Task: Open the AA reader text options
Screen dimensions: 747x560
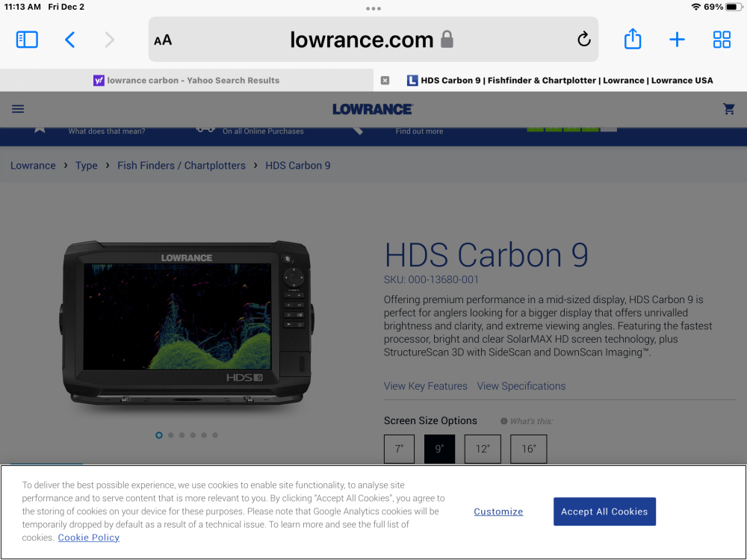Action: pos(162,40)
